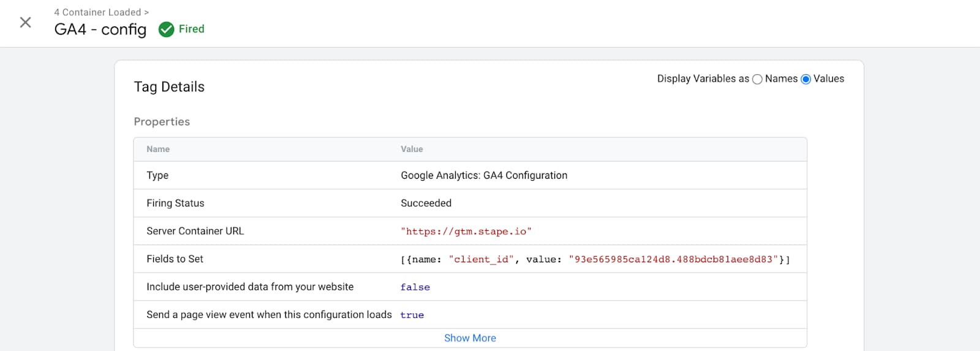Select the Server Container URL label
The height and width of the screenshot is (351, 980).
(195, 231)
